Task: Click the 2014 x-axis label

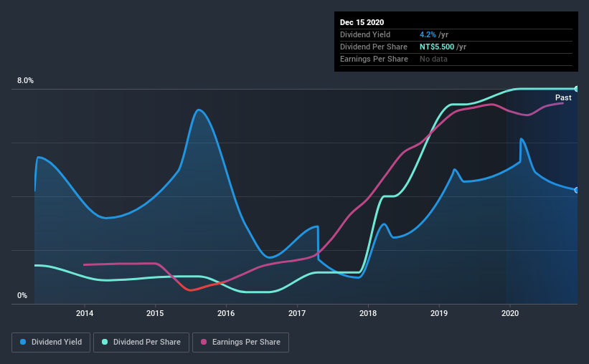Action: 85,313
